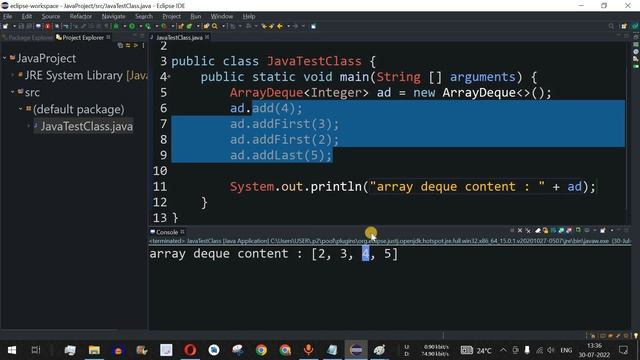Toggle the Scroll Lock console icon
640x360 pixels.
545,231
